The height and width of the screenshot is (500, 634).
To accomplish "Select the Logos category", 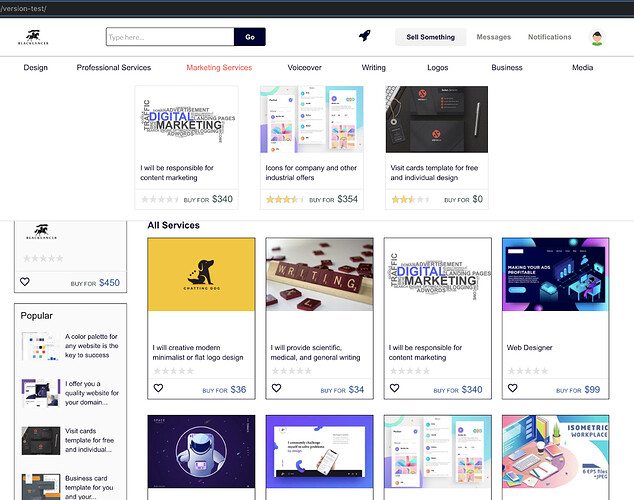I will click(x=437, y=68).
